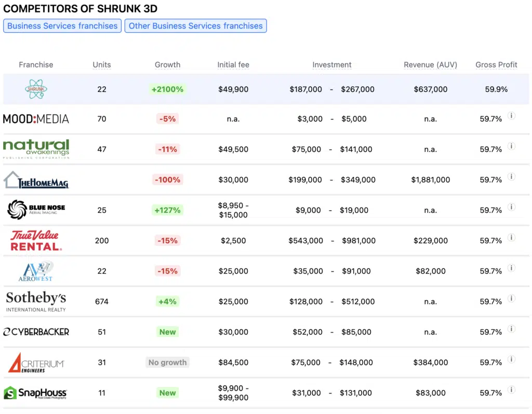The width and height of the screenshot is (532, 414).
Task: Click the MOOD:MEDIA logo
Action: pos(36,119)
